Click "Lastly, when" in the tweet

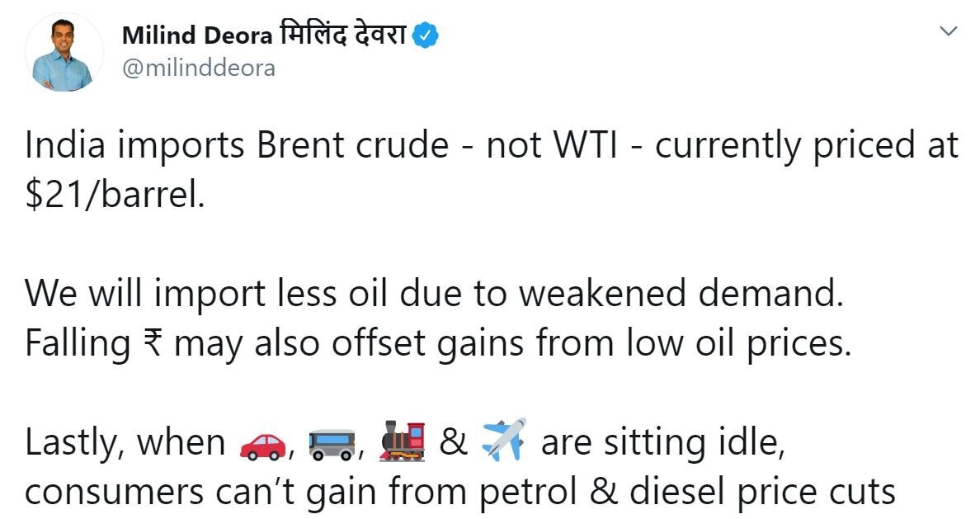(125, 444)
